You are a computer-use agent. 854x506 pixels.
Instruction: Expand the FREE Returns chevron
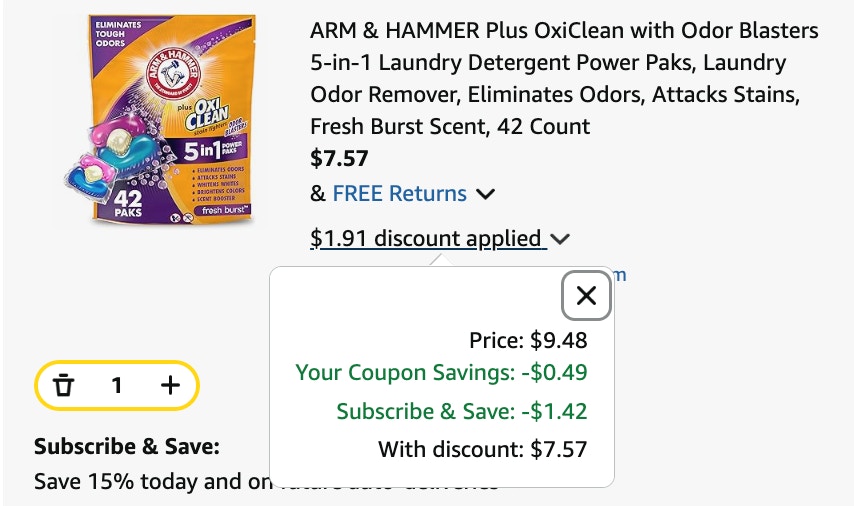tap(485, 194)
